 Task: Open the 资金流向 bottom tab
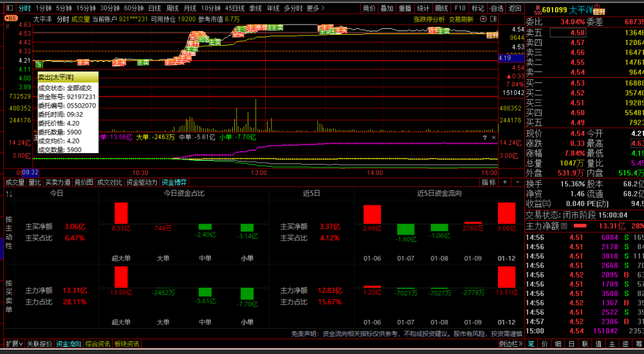pyautogui.click(x=69, y=344)
